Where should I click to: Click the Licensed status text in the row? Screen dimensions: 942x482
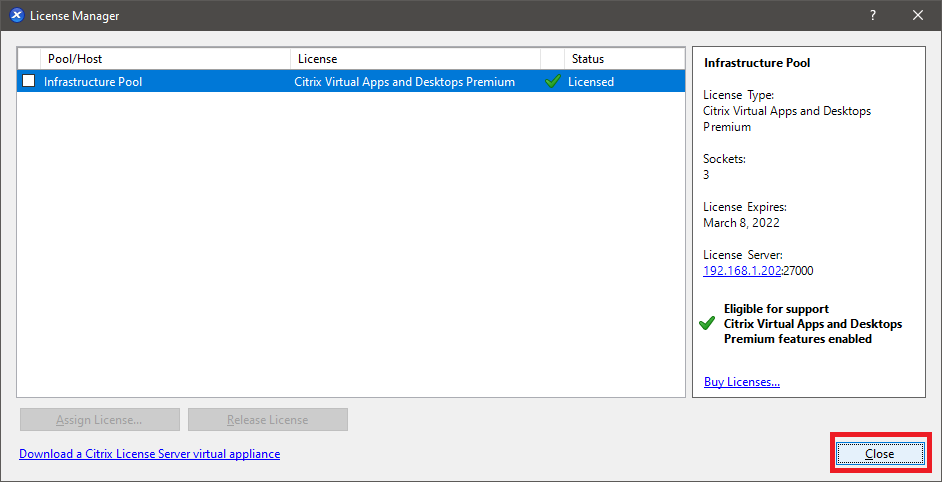(591, 82)
